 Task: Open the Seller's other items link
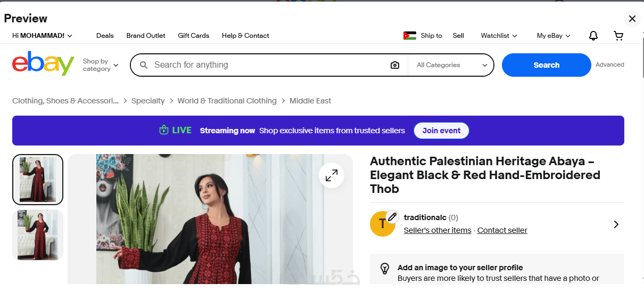[437, 230]
